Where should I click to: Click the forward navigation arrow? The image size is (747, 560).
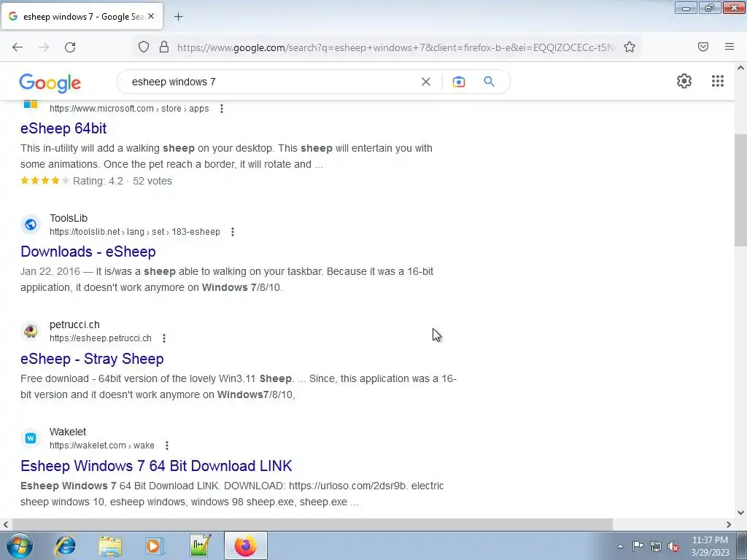44,47
